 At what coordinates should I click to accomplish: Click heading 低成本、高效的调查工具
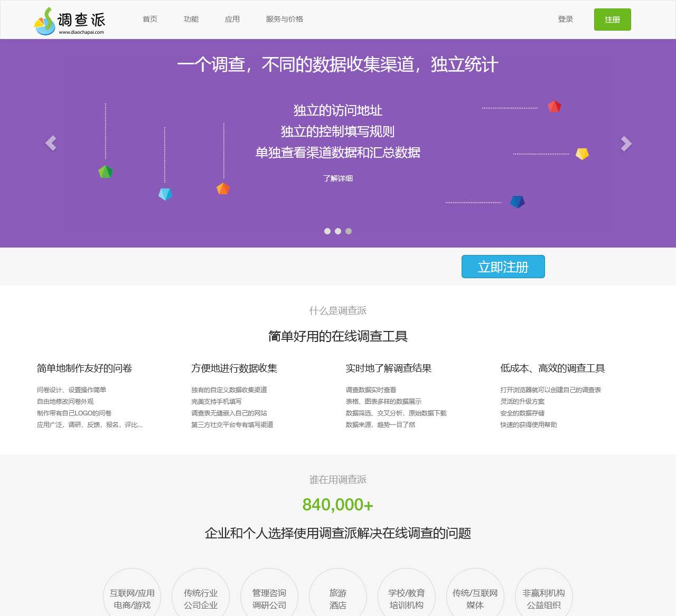pyautogui.click(x=552, y=368)
